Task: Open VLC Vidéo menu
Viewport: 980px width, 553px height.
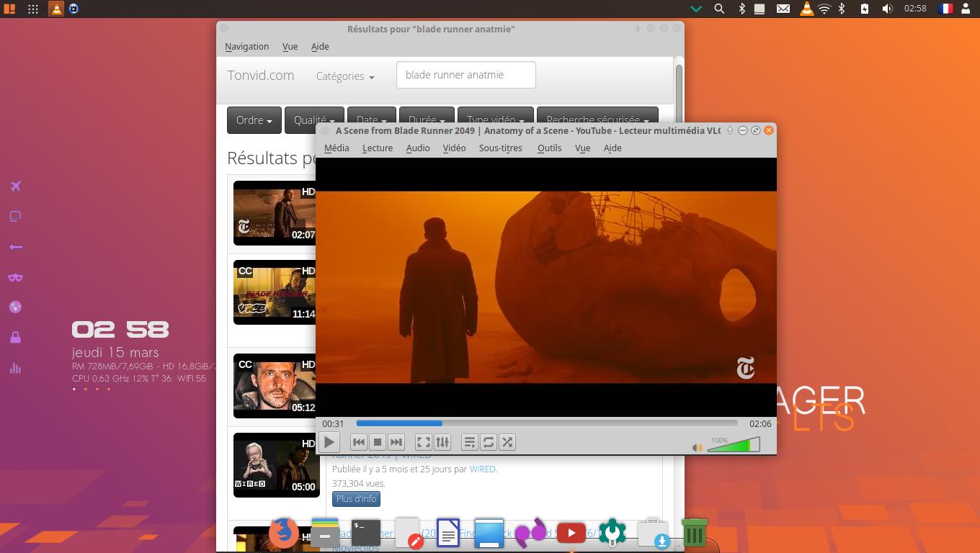Action: point(454,148)
